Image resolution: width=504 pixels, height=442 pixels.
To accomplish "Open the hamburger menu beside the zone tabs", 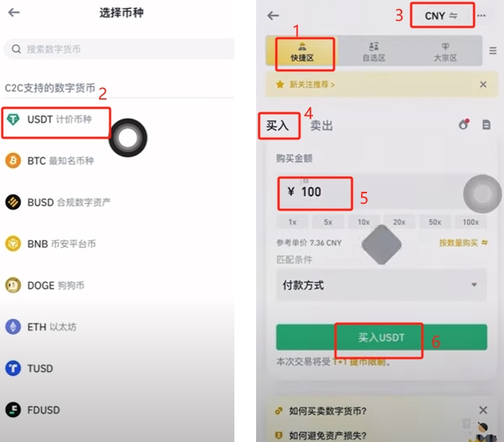I will (x=493, y=50).
